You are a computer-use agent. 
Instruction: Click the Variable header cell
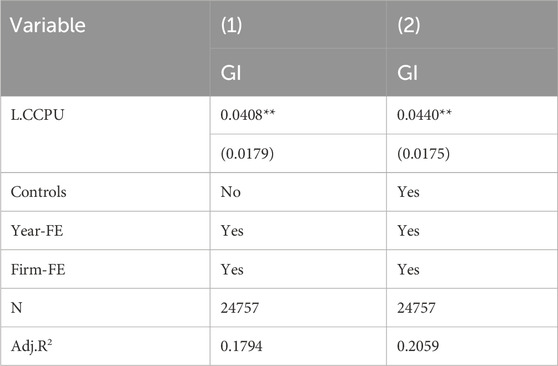(47, 25)
